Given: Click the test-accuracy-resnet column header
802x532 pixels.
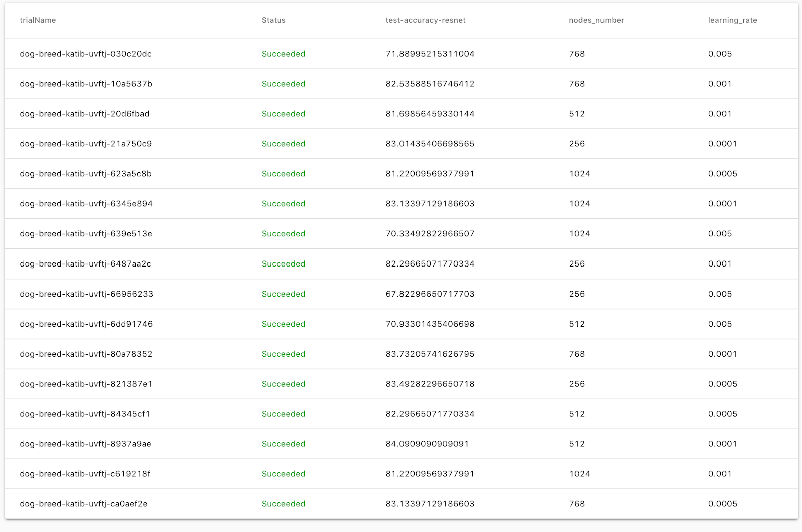Looking at the screenshot, I should pos(425,20).
